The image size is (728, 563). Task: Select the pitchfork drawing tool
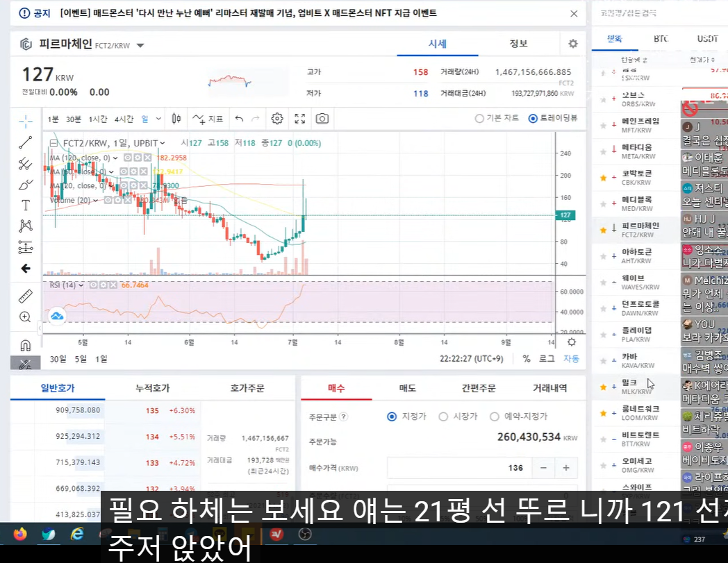coord(26,163)
